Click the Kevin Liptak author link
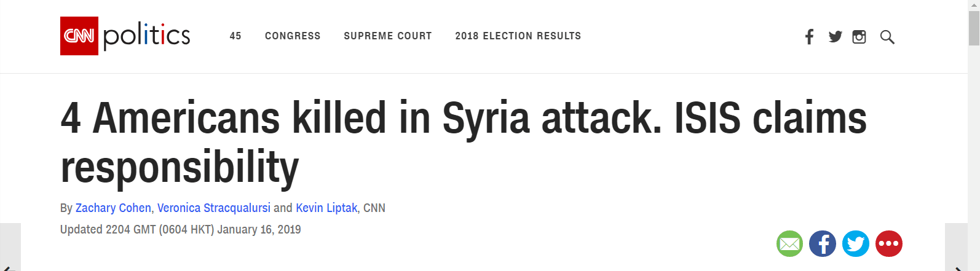The height and width of the screenshot is (271, 980). tap(326, 208)
